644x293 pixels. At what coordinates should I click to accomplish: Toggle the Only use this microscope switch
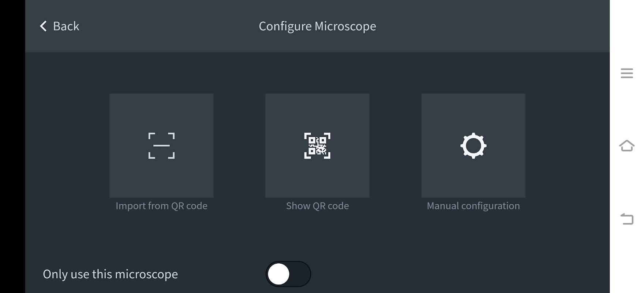coord(288,274)
